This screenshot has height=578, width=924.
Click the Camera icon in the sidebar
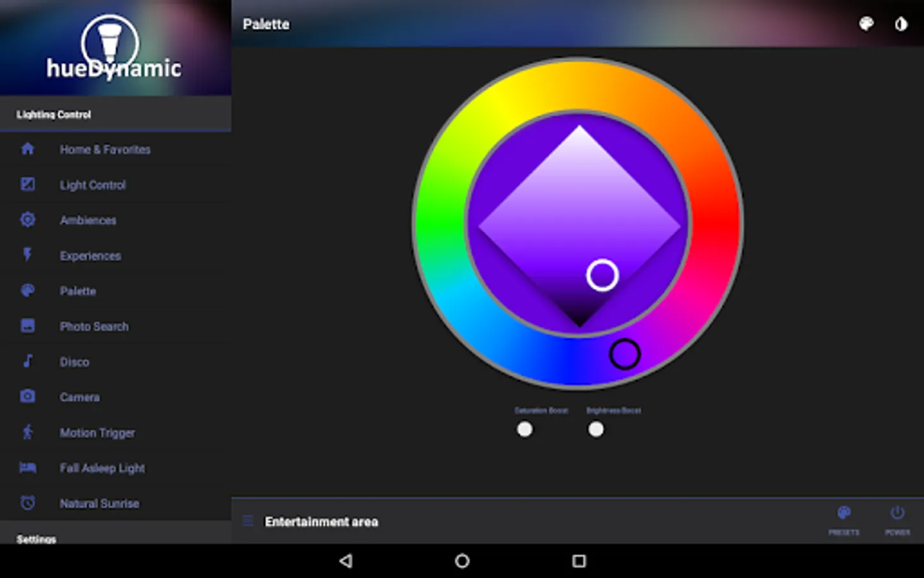click(x=28, y=396)
